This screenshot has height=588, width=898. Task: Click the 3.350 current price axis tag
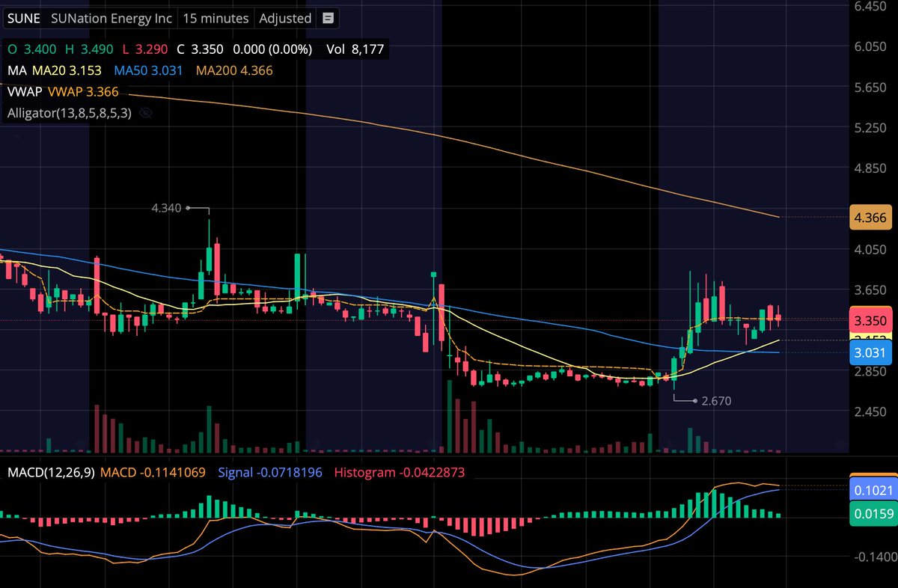click(871, 320)
